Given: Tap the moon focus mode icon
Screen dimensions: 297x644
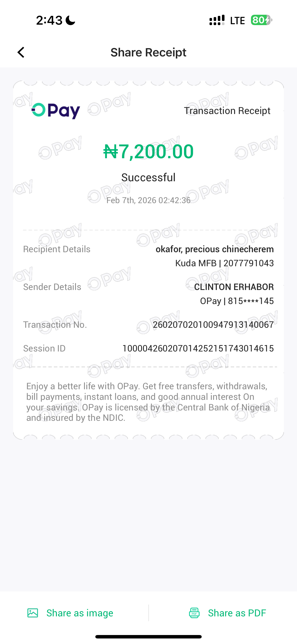Looking at the screenshot, I should coord(70,20).
